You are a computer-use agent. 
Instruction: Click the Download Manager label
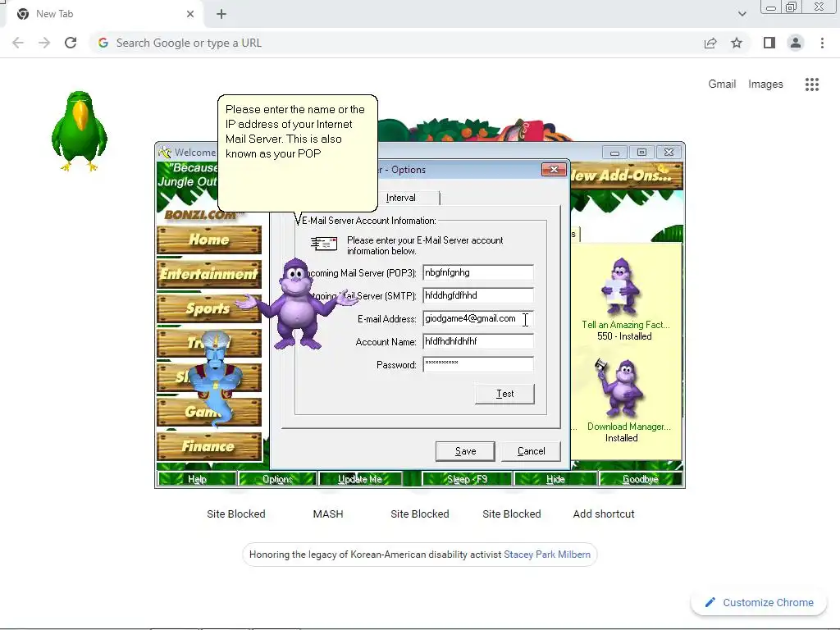pyautogui.click(x=629, y=427)
